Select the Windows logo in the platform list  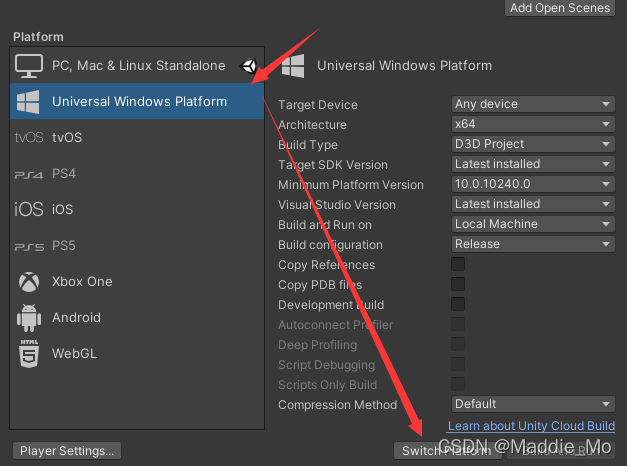pyautogui.click(x=28, y=102)
